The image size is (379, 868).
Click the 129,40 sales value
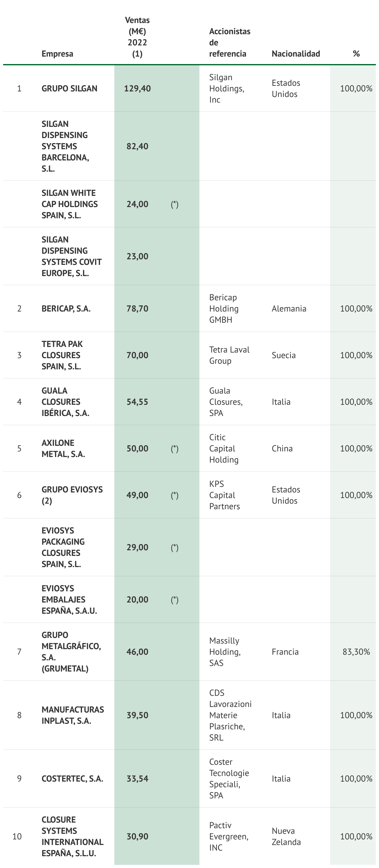click(137, 88)
